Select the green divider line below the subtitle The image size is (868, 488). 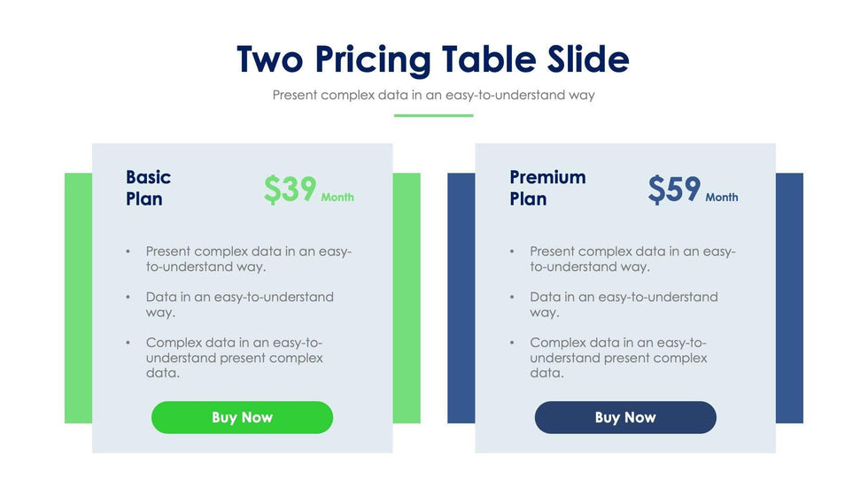tap(433, 115)
